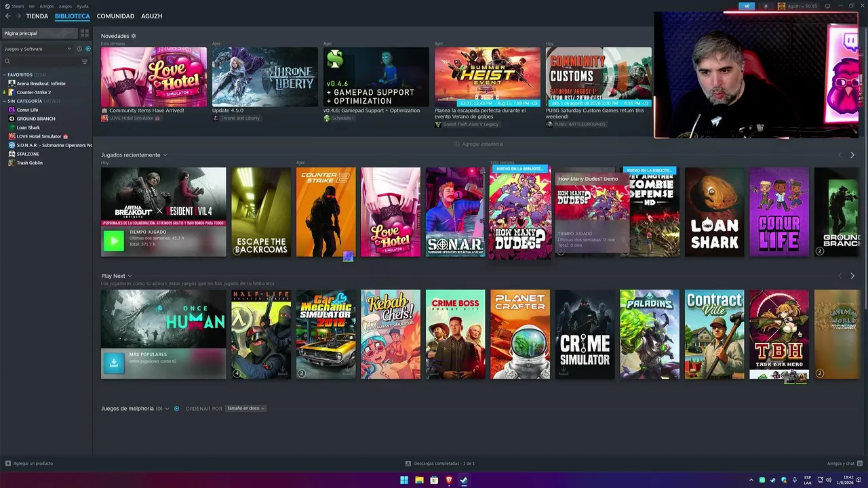Collapse the FAVORITOS category
Image resolution: width=868 pixels, height=488 pixels.
click(x=4, y=75)
